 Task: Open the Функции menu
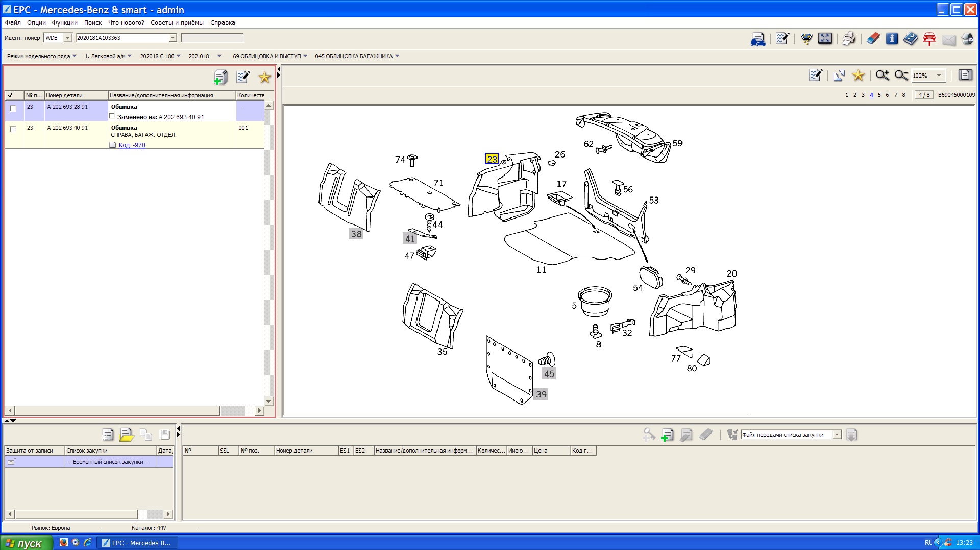[x=65, y=23]
